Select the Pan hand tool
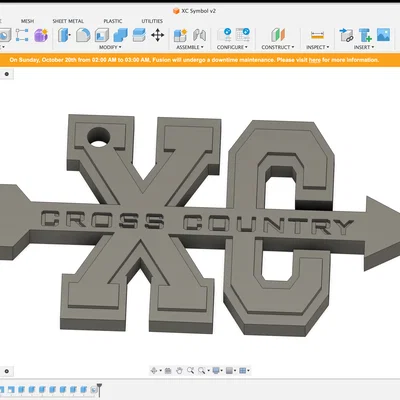The image size is (400, 400). click(x=179, y=370)
